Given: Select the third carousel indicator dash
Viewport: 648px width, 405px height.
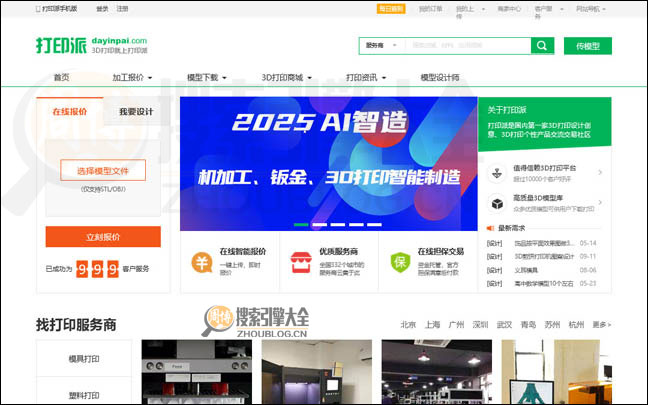Looking at the screenshot, I should click(338, 224).
